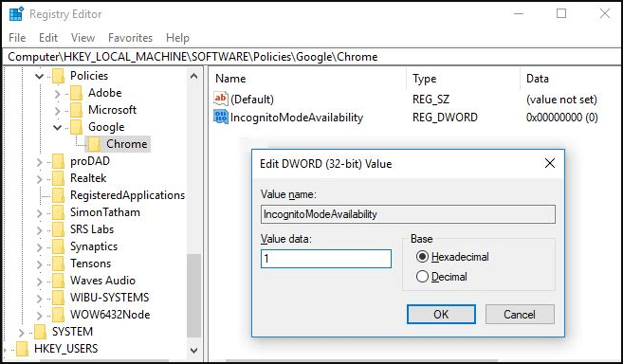Click the Policies folder icon
The width and height of the screenshot is (623, 364).
click(x=59, y=76)
